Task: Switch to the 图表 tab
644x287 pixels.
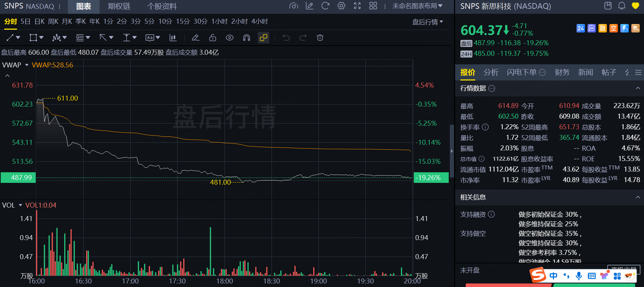Action: (x=84, y=6)
